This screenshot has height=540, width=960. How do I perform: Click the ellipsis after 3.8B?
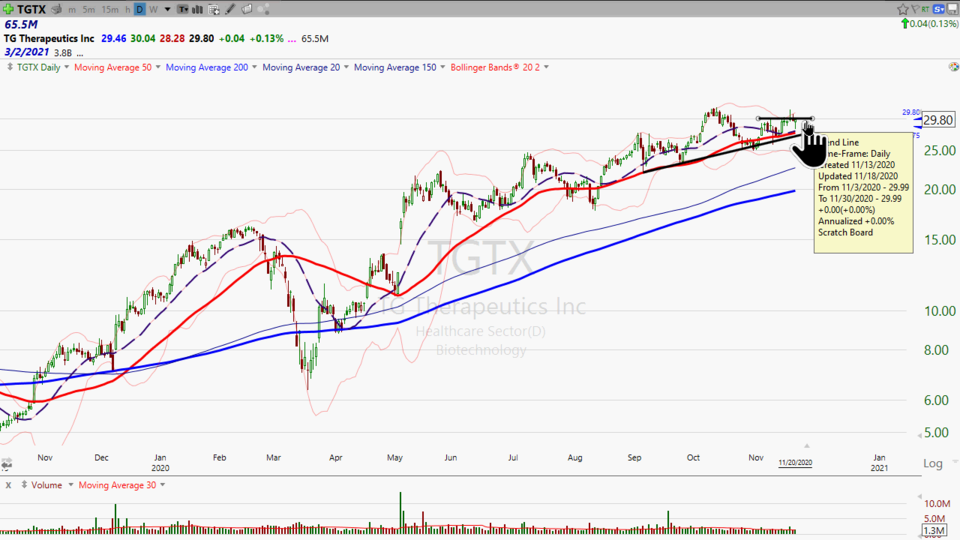click(x=80, y=54)
